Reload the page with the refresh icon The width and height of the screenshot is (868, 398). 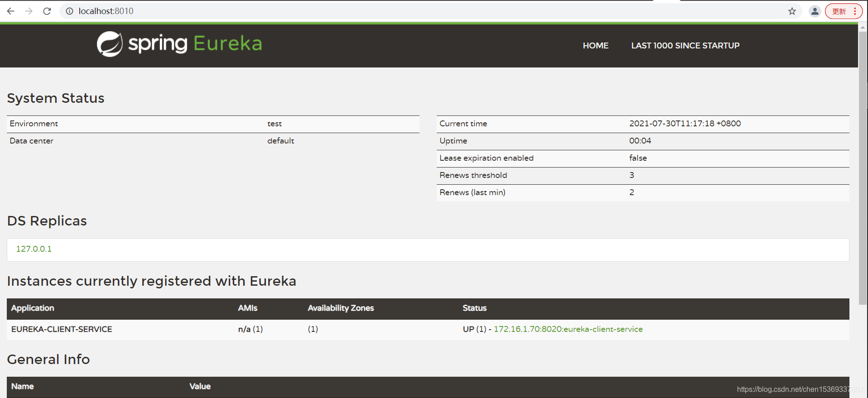pyautogui.click(x=47, y=11)
